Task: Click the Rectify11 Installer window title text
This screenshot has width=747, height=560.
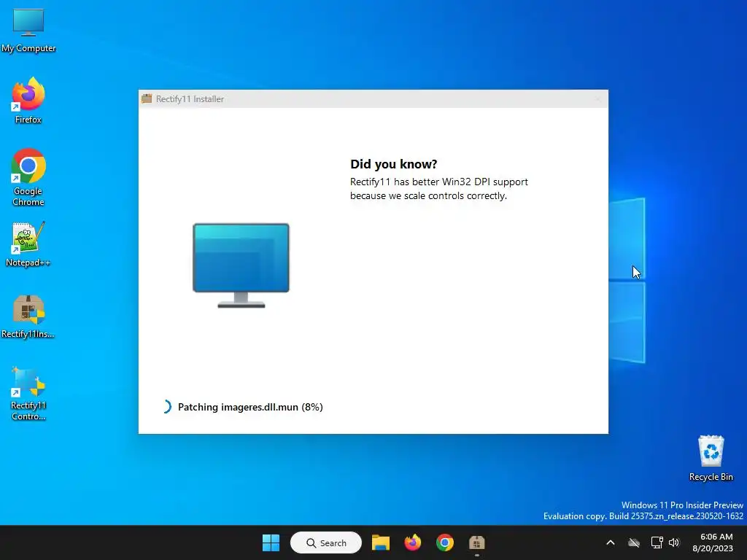Action: 190,99
